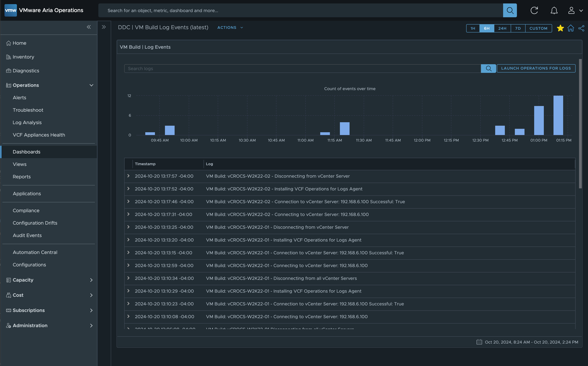This screenshot has width=588, height=366.
Task: Click the log search magnifier button
Action: click(x=488, y=69)
